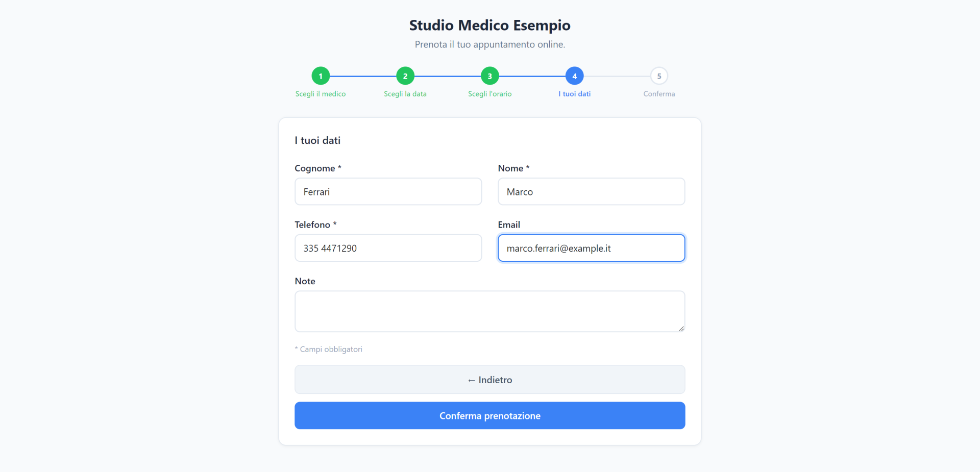Image resolution: width=980 pixels, height=472 pixels.
Task: Select the green step 2 circle
Action: pyautogui.click(x=405, y=76)
